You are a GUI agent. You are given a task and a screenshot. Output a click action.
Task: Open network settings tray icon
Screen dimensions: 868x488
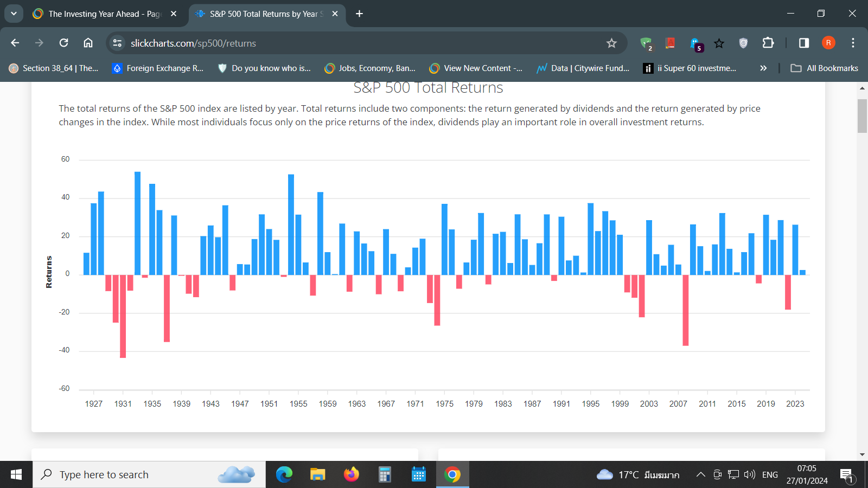733,475
